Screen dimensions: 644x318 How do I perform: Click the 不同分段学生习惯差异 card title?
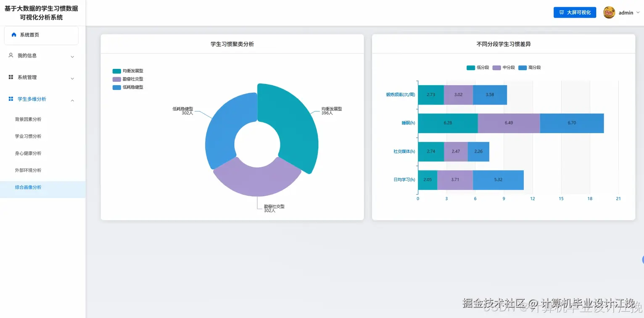(x=504, y=44)
